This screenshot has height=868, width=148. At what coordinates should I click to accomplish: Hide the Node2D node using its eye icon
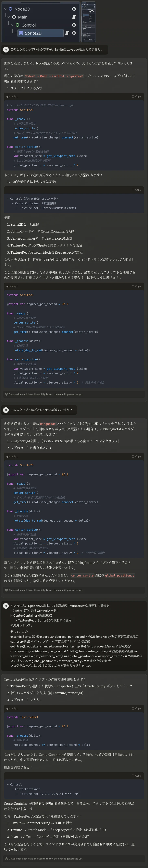pyautogui.click(x=74, y=9)
